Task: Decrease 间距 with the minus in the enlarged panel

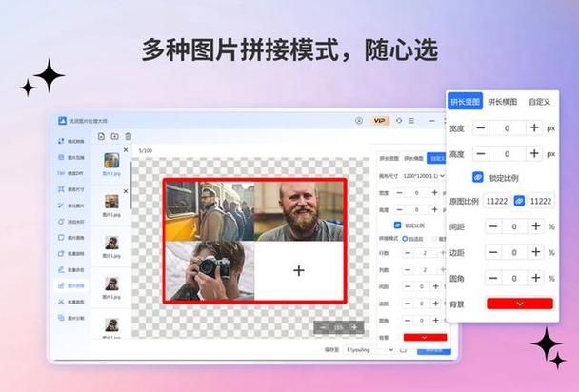Action: pyautogui.click(x=493, y=226)
